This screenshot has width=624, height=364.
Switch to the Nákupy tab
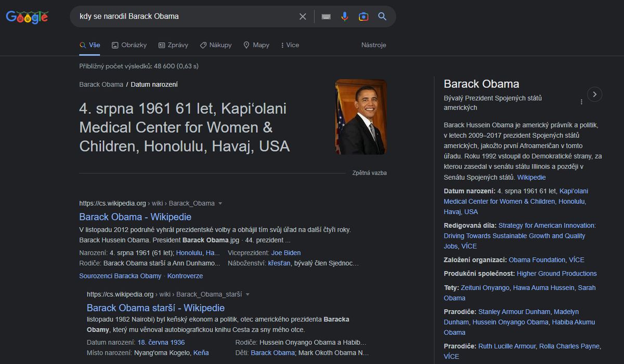tap(216, 45)
